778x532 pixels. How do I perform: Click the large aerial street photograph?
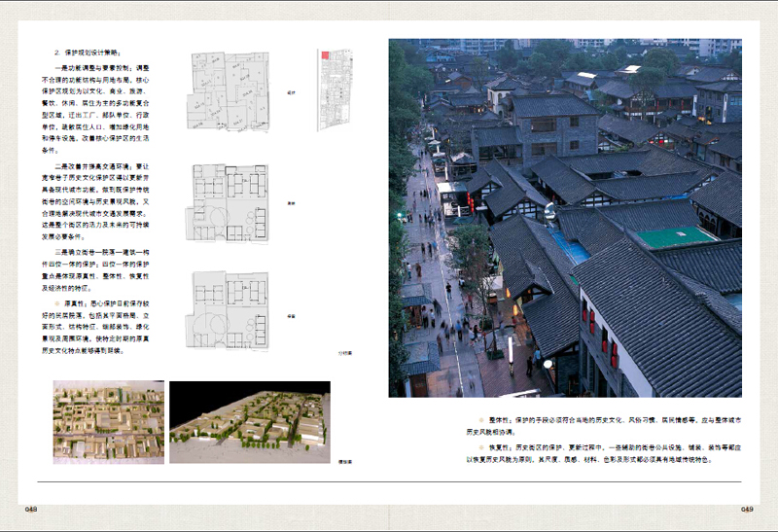(565, 217)
